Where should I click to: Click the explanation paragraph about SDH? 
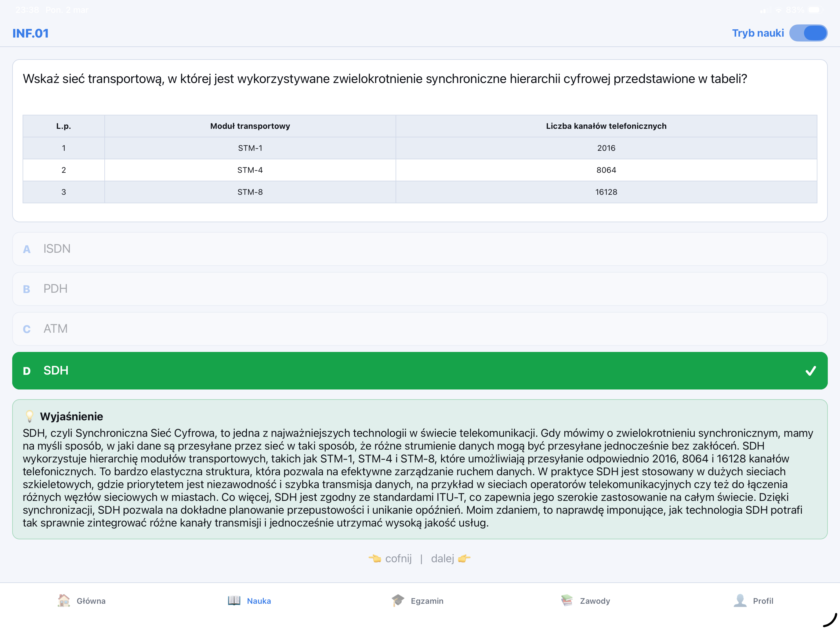point(418,478)
